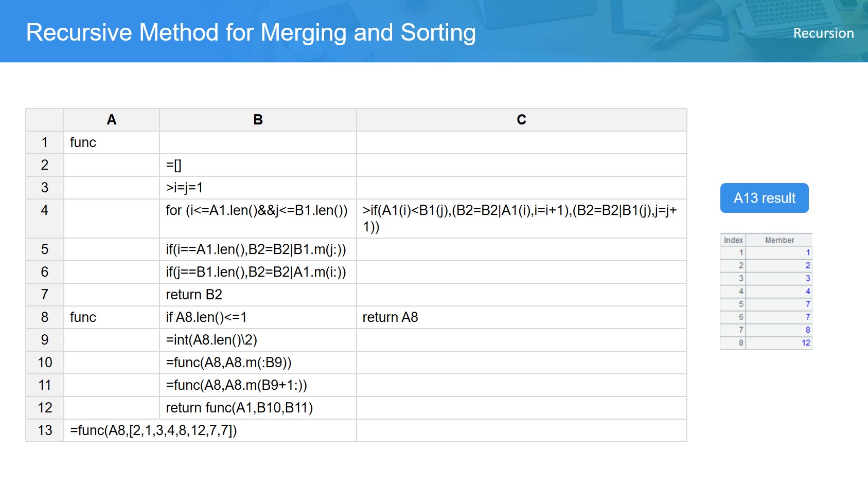Select result member value 12
This screenshot has width=868, height=488.
coord(805,343)
